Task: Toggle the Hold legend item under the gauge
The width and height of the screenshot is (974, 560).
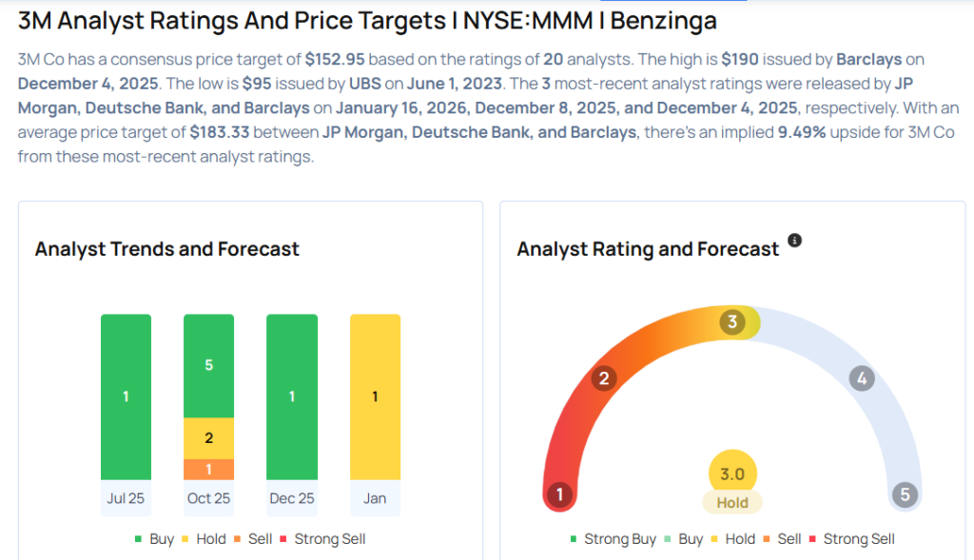Action: coord(731,539)
